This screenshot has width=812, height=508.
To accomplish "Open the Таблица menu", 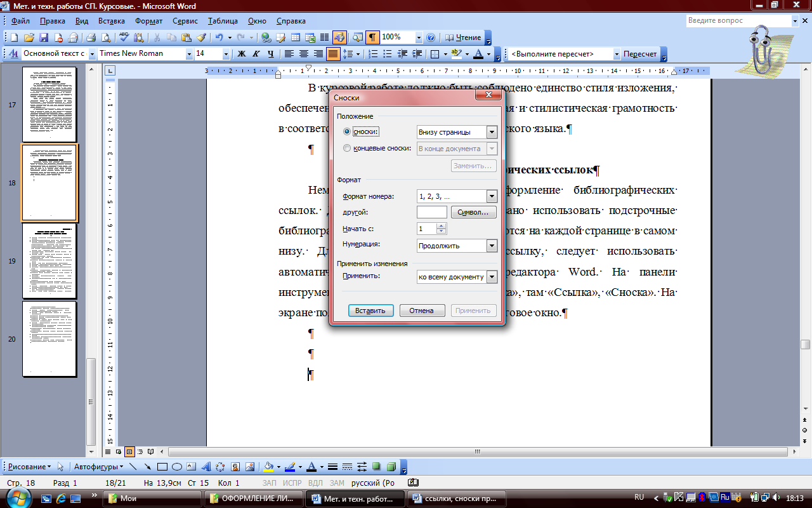I will [x=223, y=21].
